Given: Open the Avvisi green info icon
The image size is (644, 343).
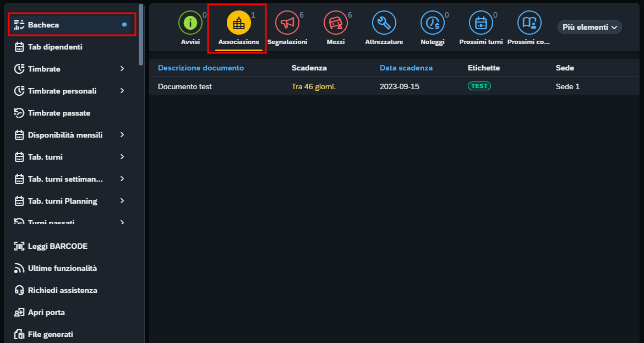Looking at the screenshot, I should [x=190, y=23].
